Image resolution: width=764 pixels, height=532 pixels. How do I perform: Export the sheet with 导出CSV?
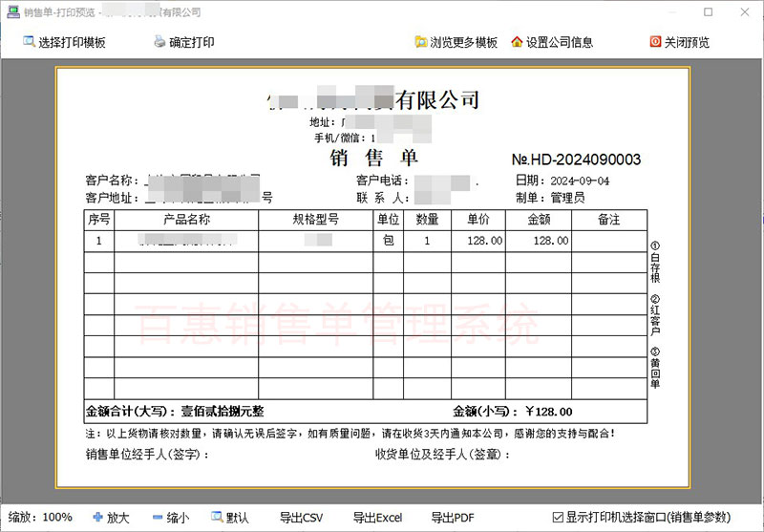click(x=301, y=518)
